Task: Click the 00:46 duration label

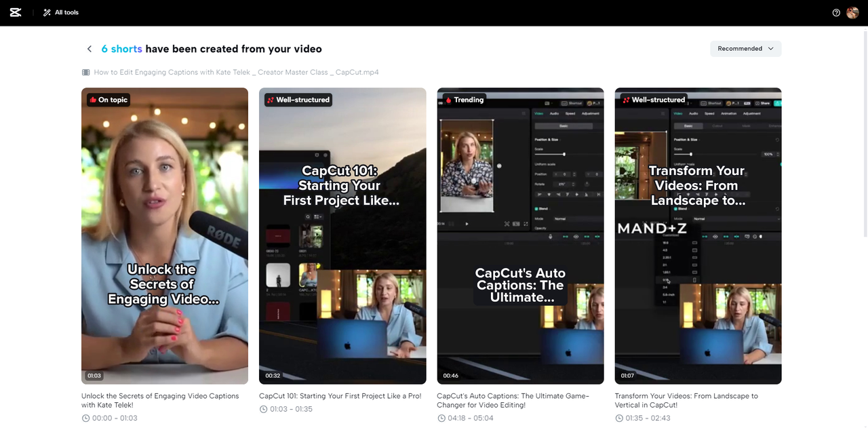Action: (450, 376)
